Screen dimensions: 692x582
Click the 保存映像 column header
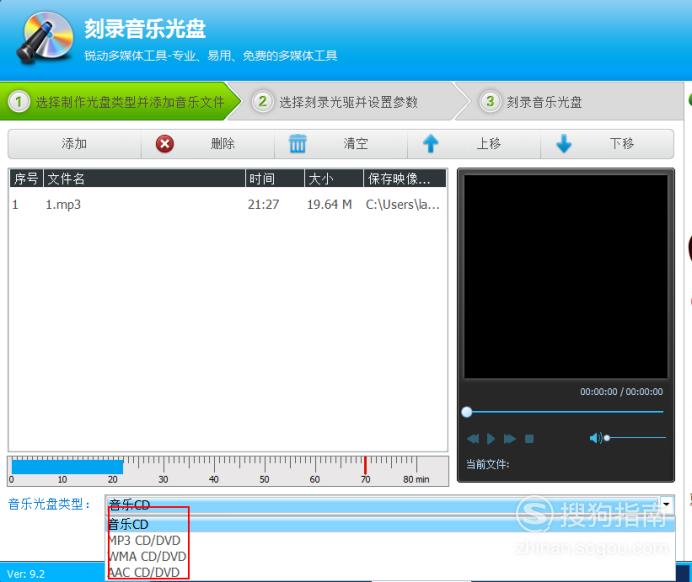click(405, 179)
